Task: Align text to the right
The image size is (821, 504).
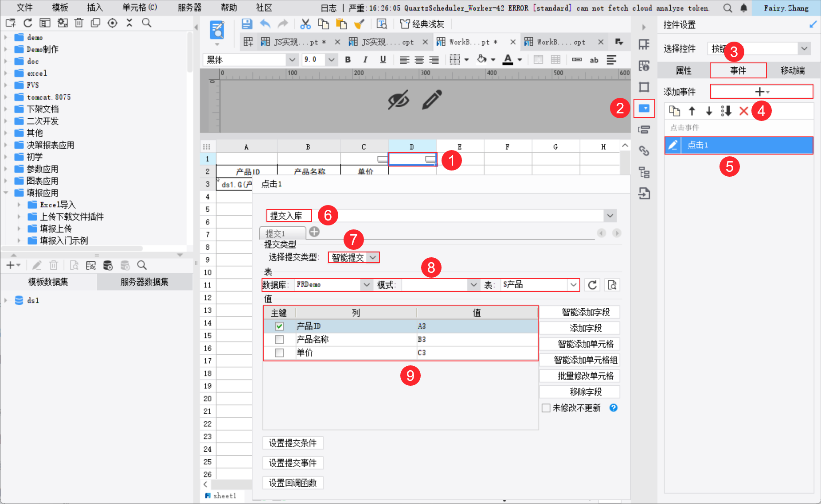Action: point(434,60)
